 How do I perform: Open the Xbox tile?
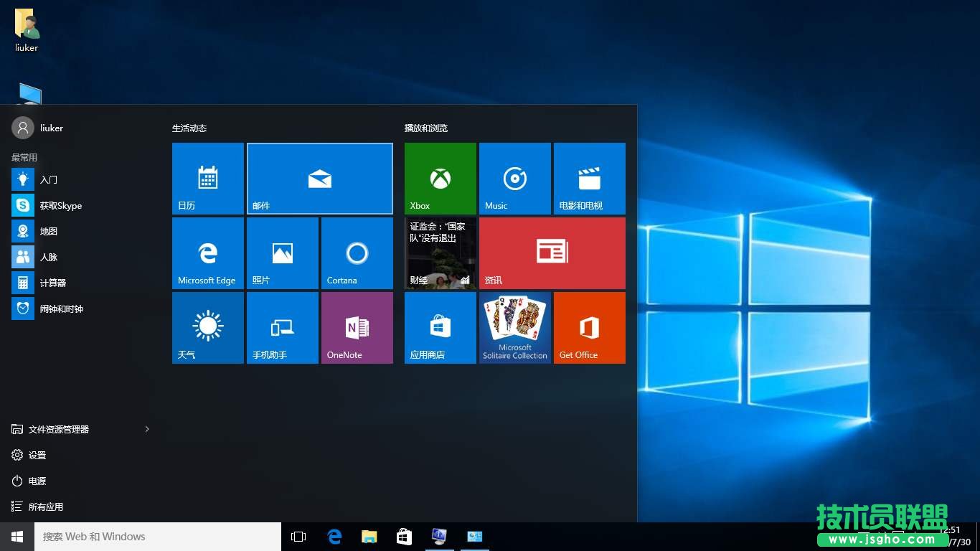click(440, 179)
